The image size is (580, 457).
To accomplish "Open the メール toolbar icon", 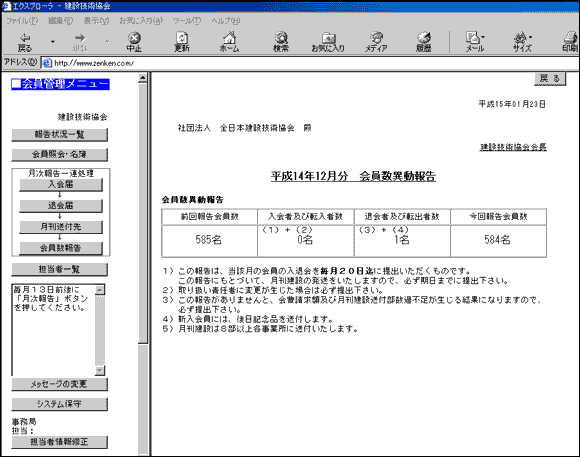I will [x=475, y=42].
